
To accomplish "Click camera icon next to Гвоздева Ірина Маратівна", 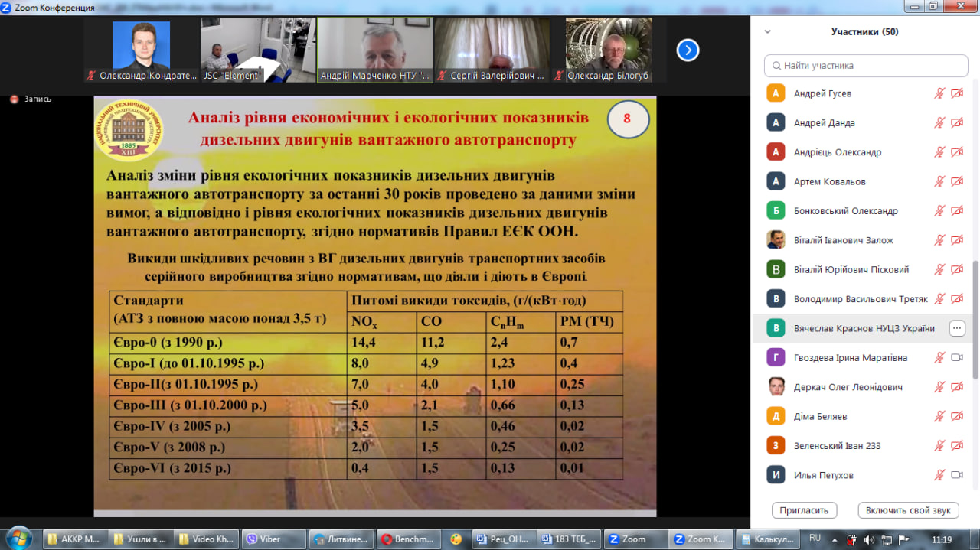I will [956, 357].
